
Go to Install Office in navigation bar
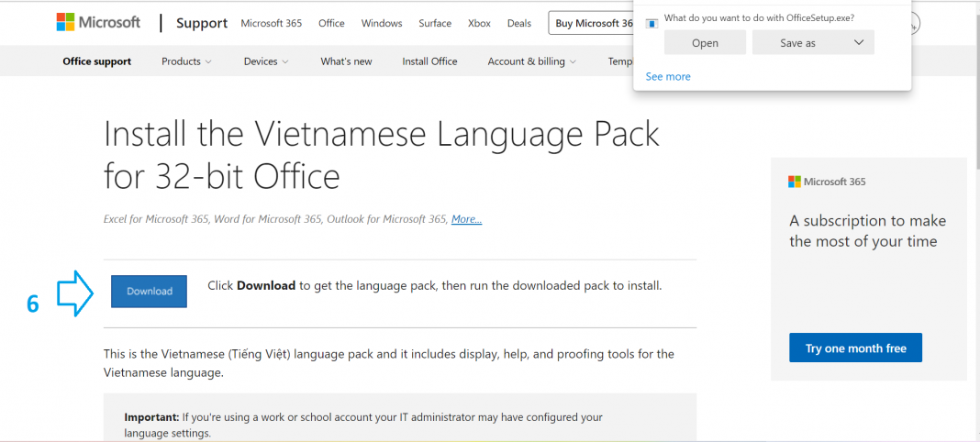(429, 61)
